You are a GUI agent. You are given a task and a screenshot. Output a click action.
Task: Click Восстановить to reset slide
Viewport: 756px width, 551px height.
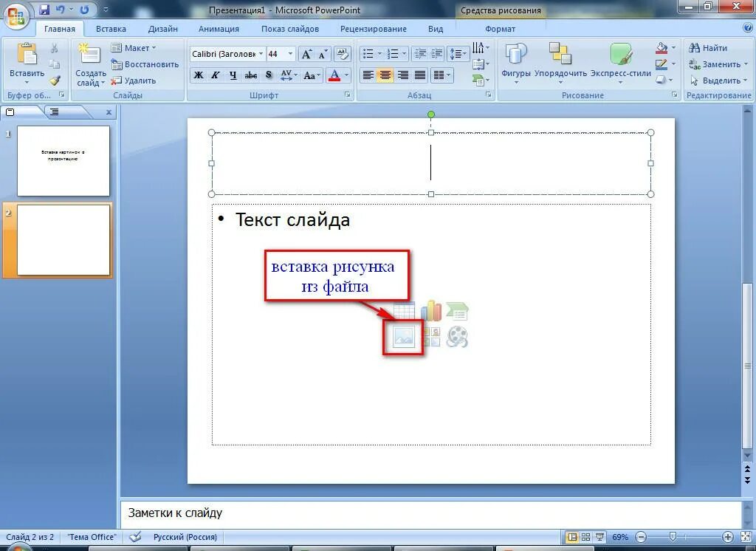click(145, 64)
